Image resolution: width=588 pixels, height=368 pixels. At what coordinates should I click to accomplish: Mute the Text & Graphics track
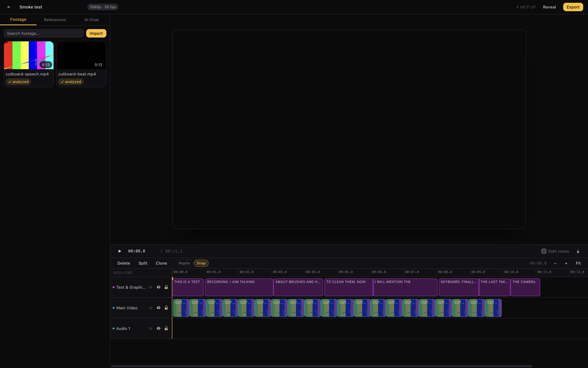click(151, 287)
